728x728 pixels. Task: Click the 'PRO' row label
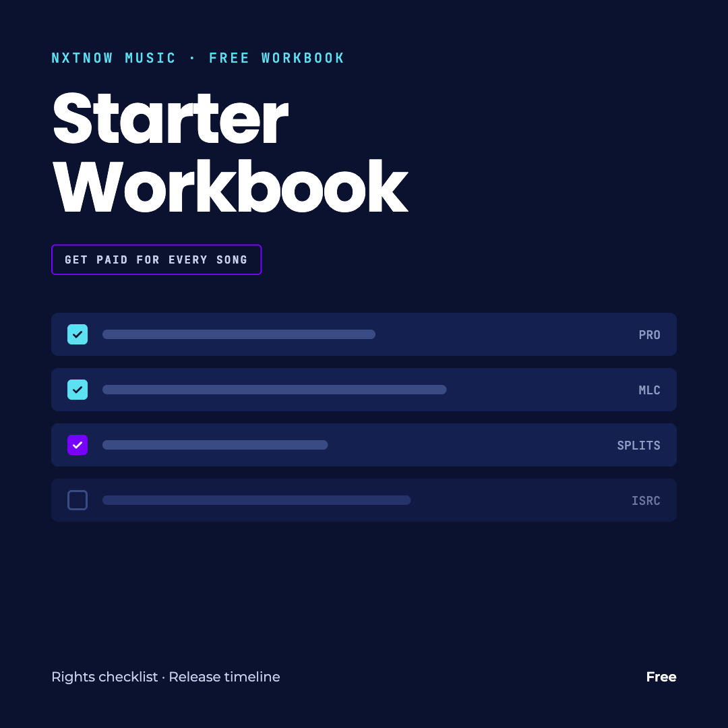point(649,335)
